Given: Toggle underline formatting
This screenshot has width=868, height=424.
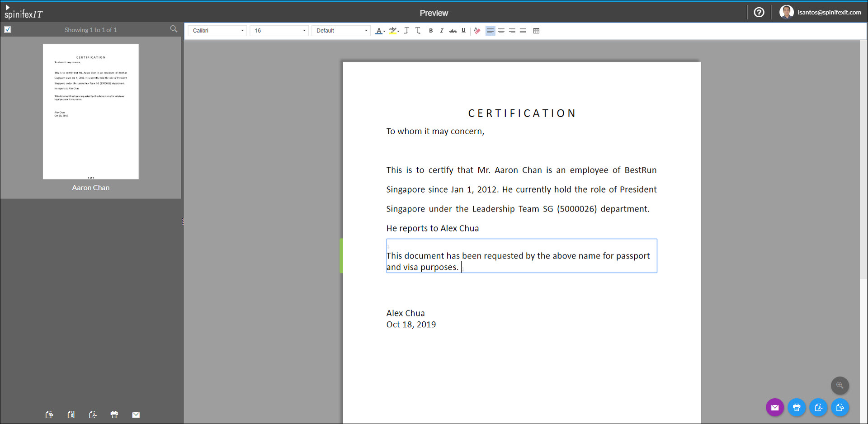Looking at the screenshot, I should click(x=463, y=31).
